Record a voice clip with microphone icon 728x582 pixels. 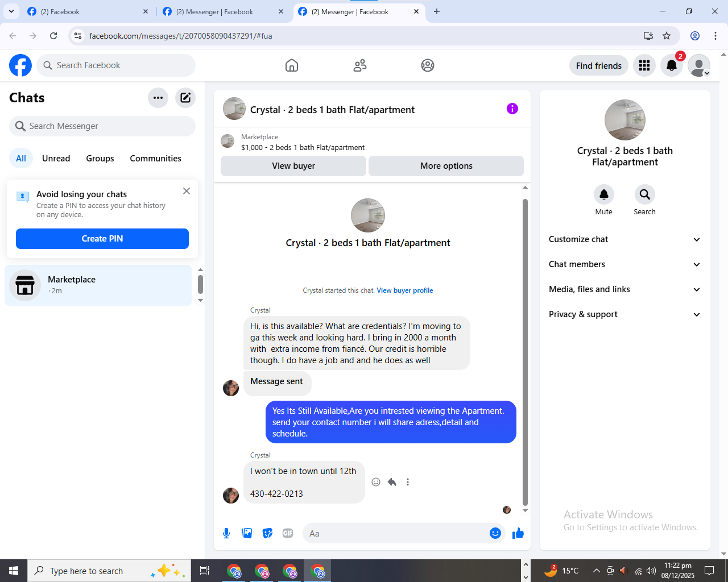tap(226, 533)
